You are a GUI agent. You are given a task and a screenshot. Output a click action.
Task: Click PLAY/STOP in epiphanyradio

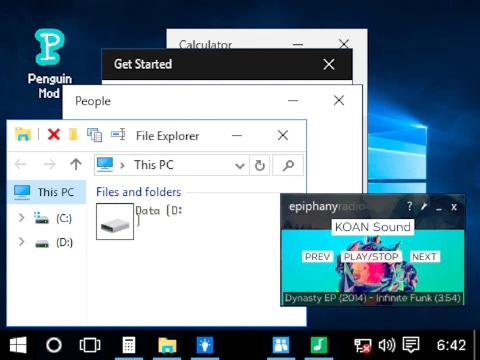pyautogui.click(x=371, y=257)
